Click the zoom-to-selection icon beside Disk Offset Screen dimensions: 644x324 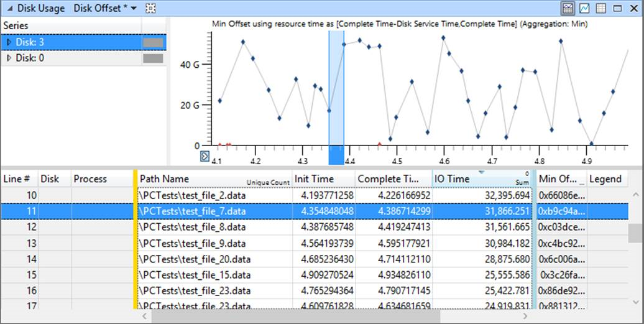tap(150, 8)
